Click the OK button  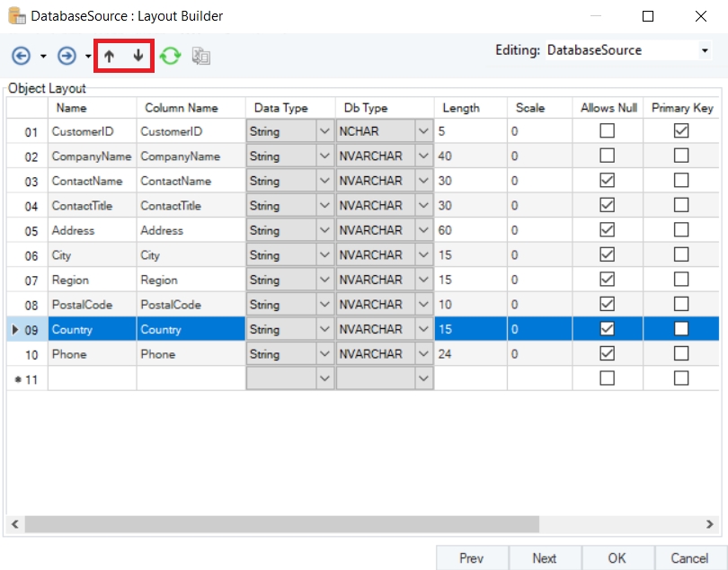pos(617,558)
